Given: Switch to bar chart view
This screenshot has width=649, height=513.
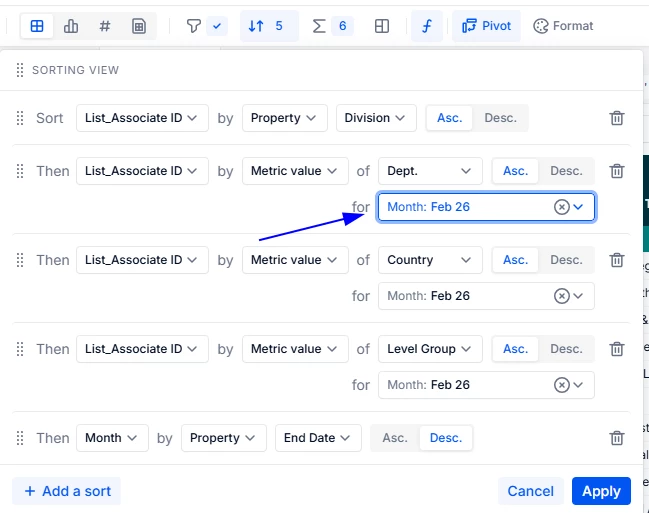Looking at the screenshot, I should point(71,26).
